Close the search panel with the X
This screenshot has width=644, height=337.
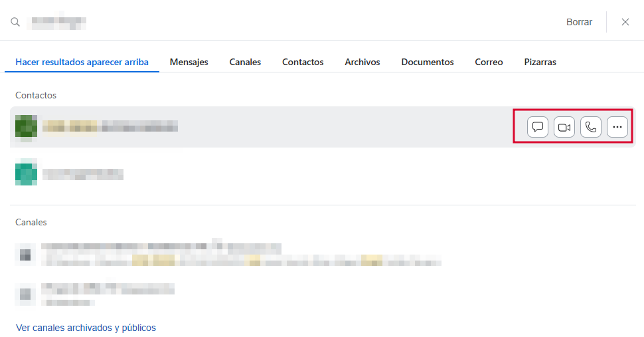click(625, 22)
